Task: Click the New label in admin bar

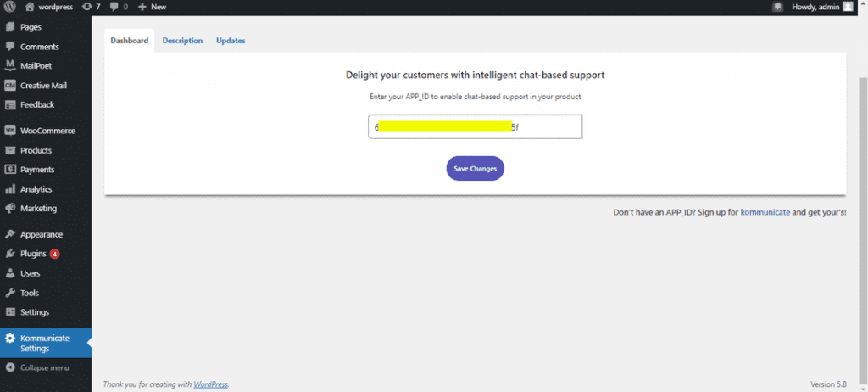Action: coord(159,7)
